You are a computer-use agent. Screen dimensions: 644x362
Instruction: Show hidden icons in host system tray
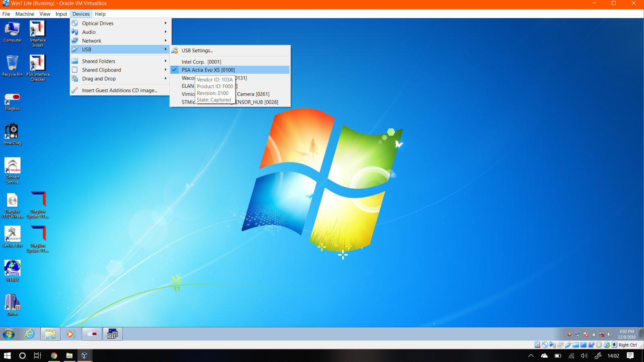(531, 356)
